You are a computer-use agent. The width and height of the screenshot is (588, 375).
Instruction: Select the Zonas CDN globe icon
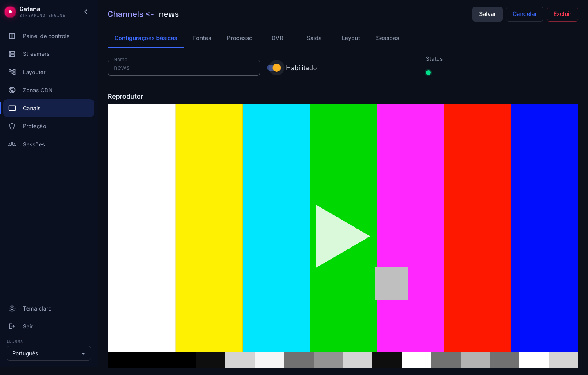pyautogui.click(x=12, y=90)
